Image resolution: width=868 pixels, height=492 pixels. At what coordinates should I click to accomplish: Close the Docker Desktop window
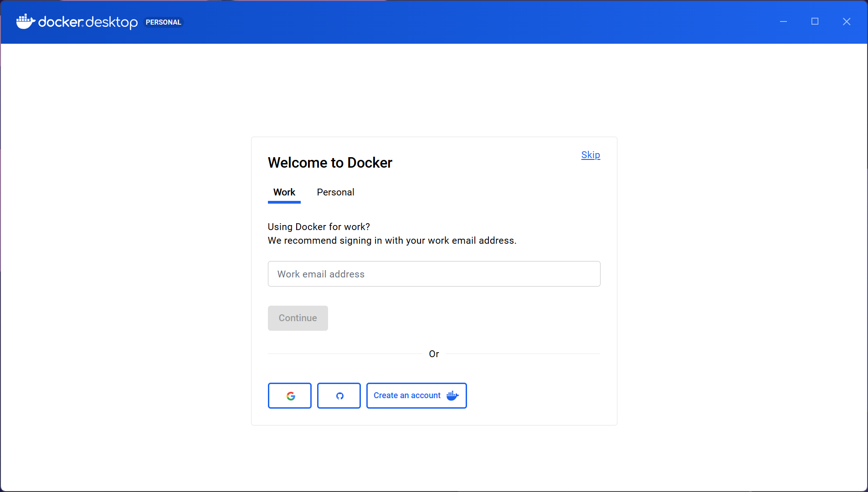click(x=847, y=21)
